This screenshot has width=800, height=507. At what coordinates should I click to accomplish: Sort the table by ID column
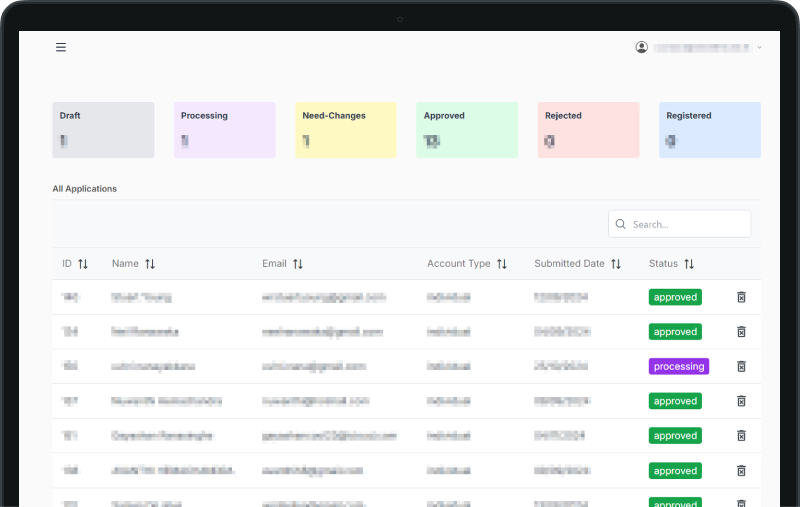tap(83, 264)
